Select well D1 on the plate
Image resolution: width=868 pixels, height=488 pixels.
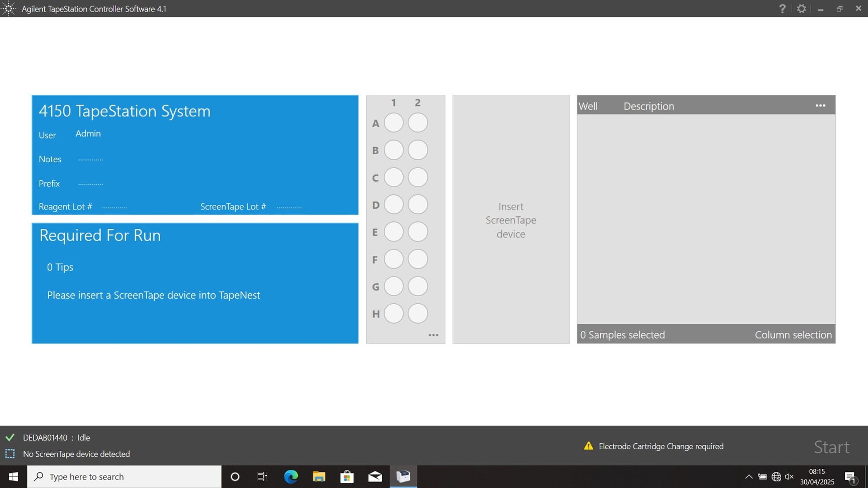coord(393,204)
